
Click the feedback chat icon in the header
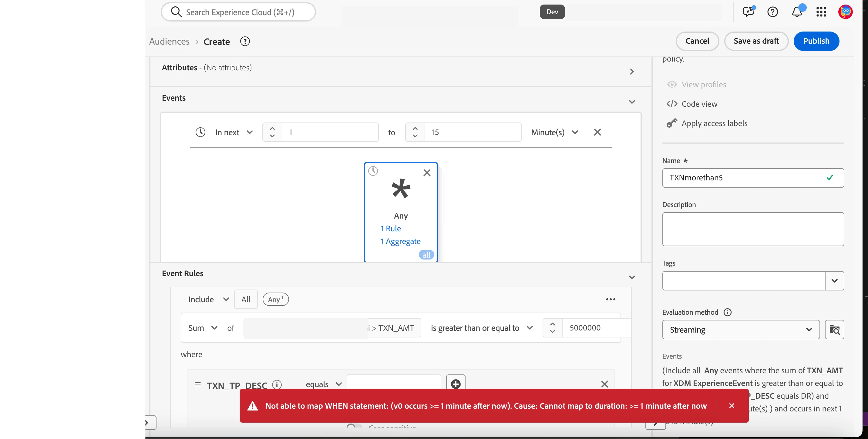(748, 12)
